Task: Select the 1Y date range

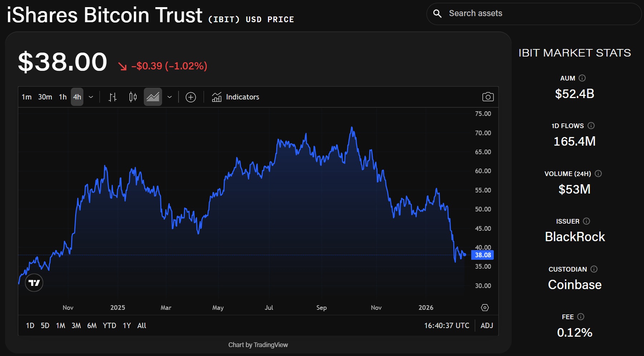Action: click(127, 326)
